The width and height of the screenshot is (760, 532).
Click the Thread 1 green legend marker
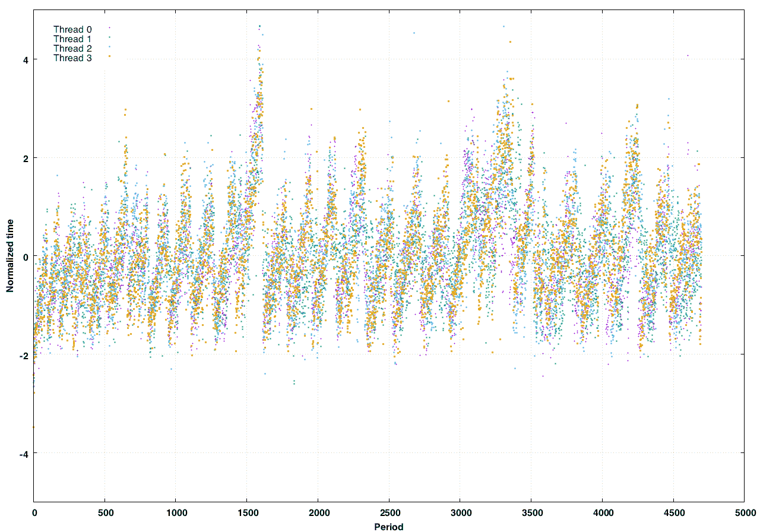(109, 37)
